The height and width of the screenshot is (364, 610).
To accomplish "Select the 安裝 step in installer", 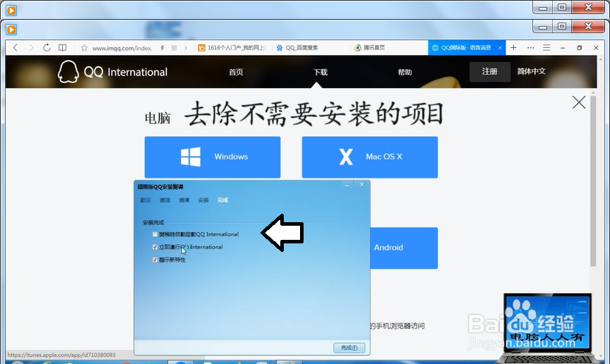I will [203, 200].
